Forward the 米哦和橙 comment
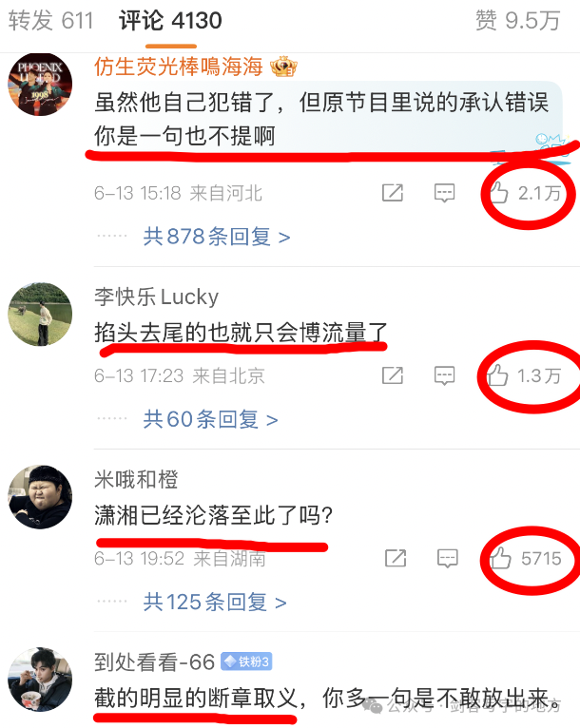This screenshot has width=580, height=728. click(x=396, y=558)
